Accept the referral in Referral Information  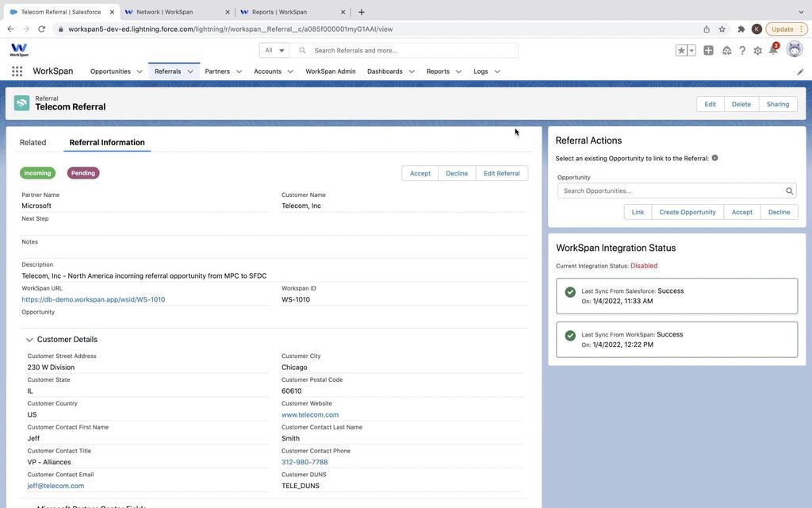click(x=420, y=173)
